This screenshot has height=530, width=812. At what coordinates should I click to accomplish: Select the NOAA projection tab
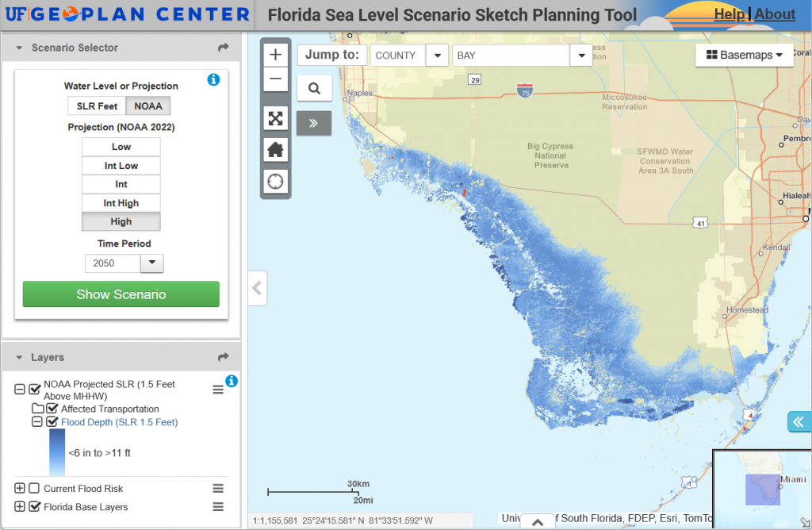click(x=147, y=106)
